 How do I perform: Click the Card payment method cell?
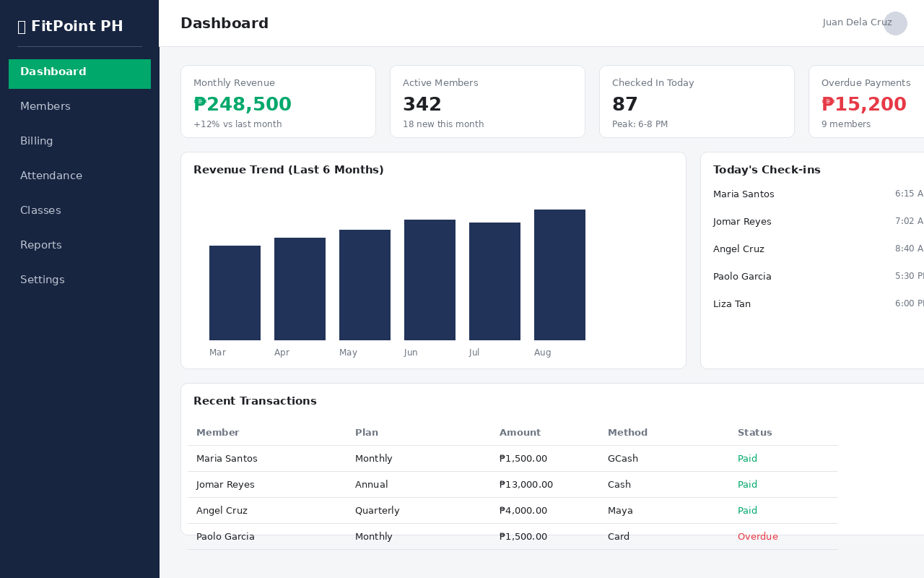click(x=619, y=537)
